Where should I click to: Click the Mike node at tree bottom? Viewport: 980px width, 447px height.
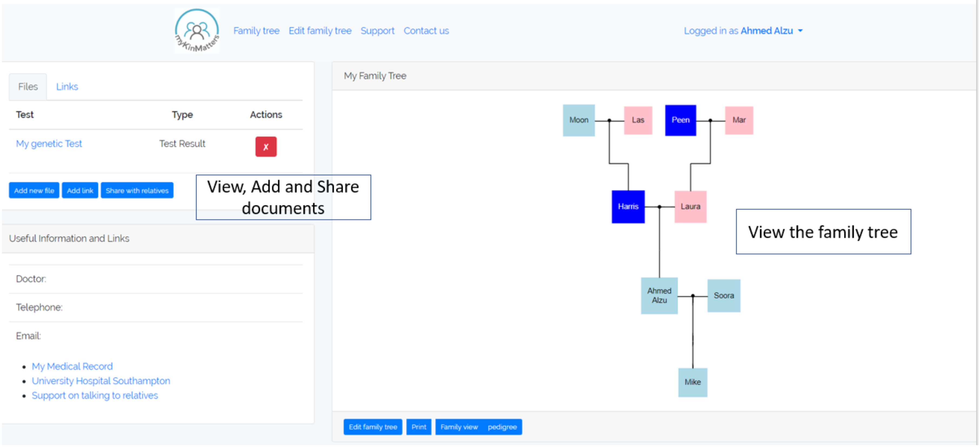[x=693, y=382]
